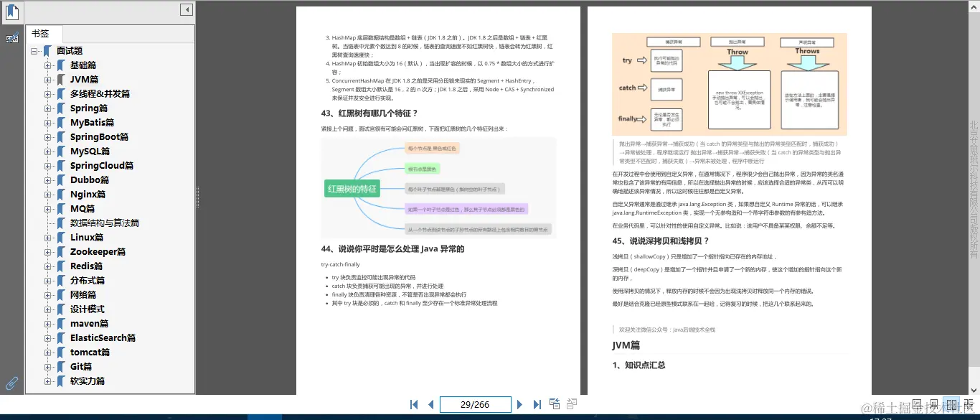The image size is (980, 420).
Task: Expand the 基础篇 bookmark
Action: pos(48,65)
